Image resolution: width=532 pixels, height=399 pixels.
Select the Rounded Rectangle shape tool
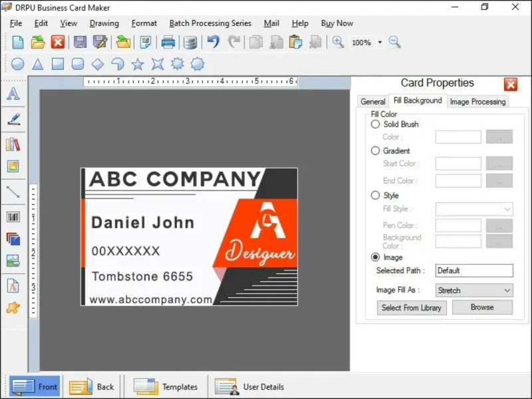[x=78, y=64]
